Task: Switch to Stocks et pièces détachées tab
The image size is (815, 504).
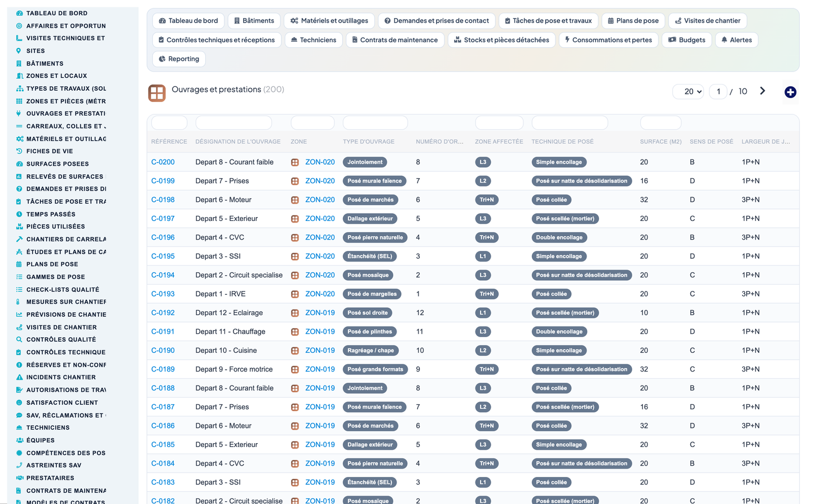Action: (501, 40)
